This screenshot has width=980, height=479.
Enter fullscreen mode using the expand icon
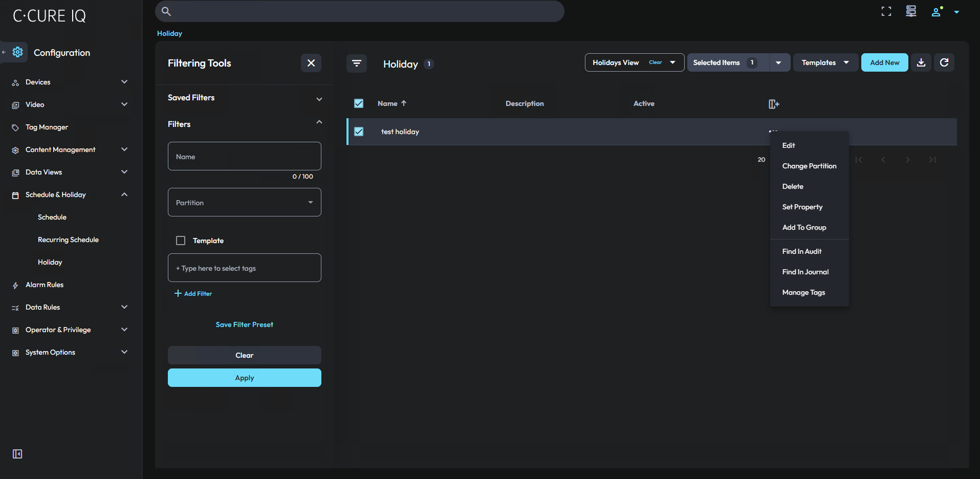coord(886,11)
